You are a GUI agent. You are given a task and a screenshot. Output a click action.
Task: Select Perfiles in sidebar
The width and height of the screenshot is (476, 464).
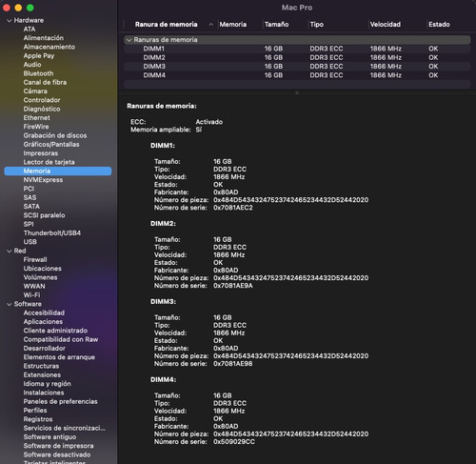(x=35, y=411)
